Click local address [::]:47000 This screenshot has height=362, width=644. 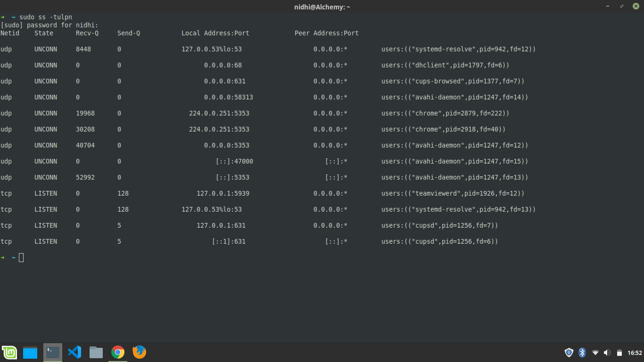pyautogui.click(x=234, y=161)
